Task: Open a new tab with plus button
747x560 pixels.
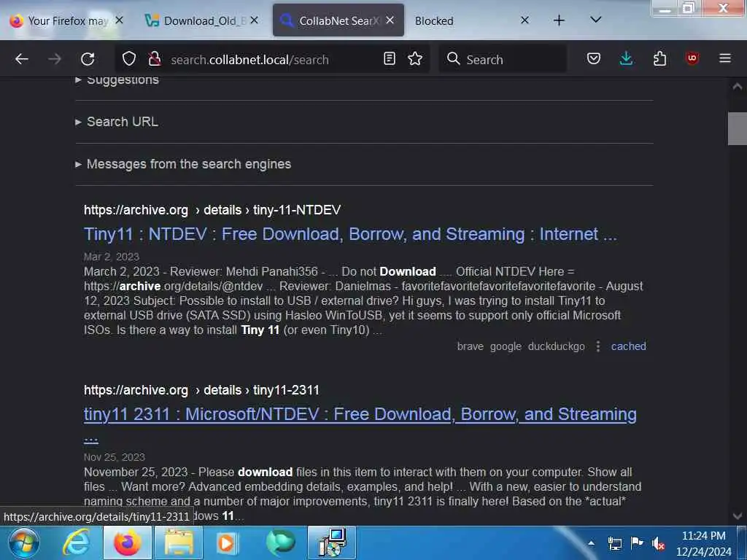Action: (560, 20)
